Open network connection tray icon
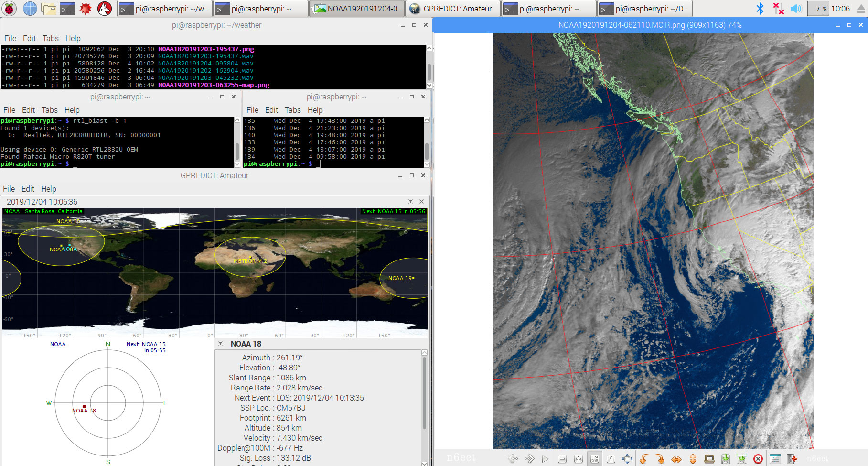Viewport: 868px width, 466px height. point(779,9)
